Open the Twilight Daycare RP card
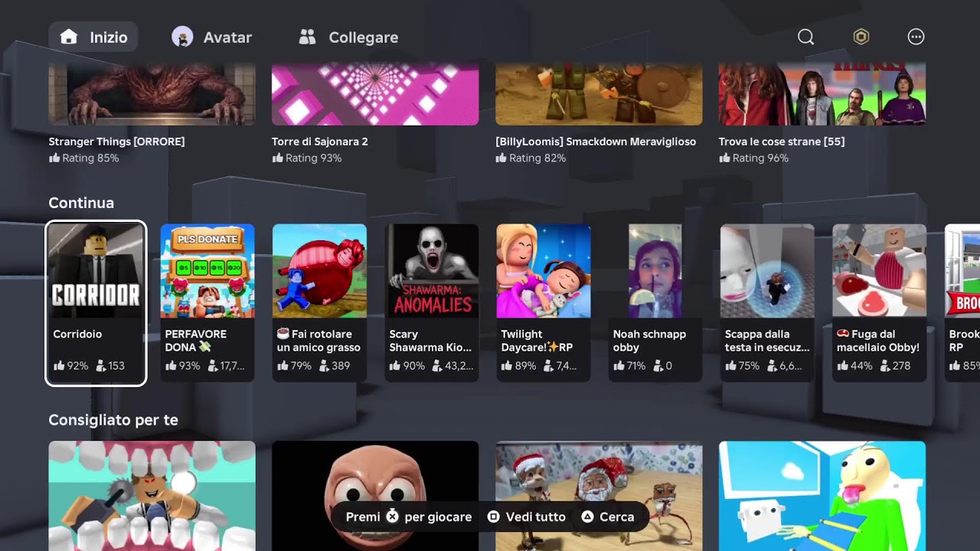The image size is (980, 551). click(544, 303)
